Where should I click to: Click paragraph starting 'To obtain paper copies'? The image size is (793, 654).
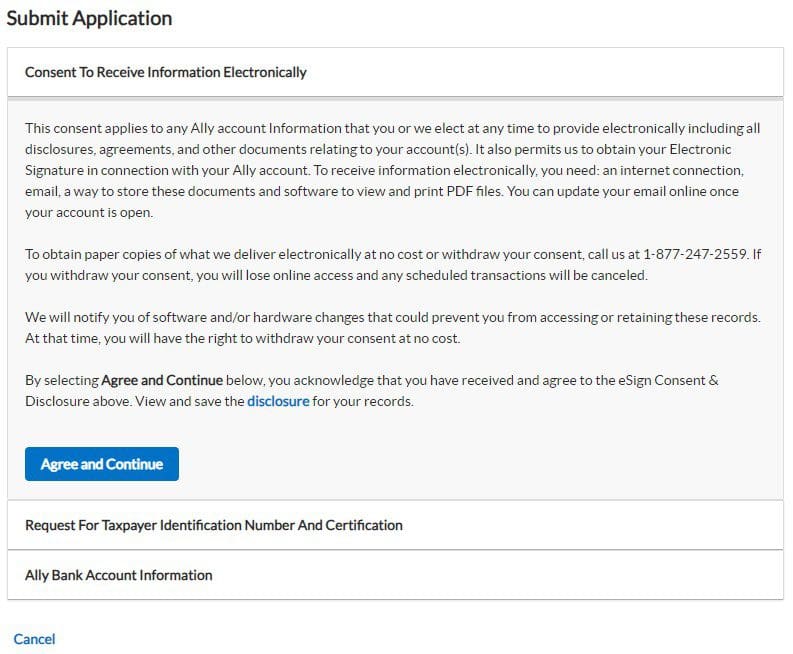click(393, 265)
